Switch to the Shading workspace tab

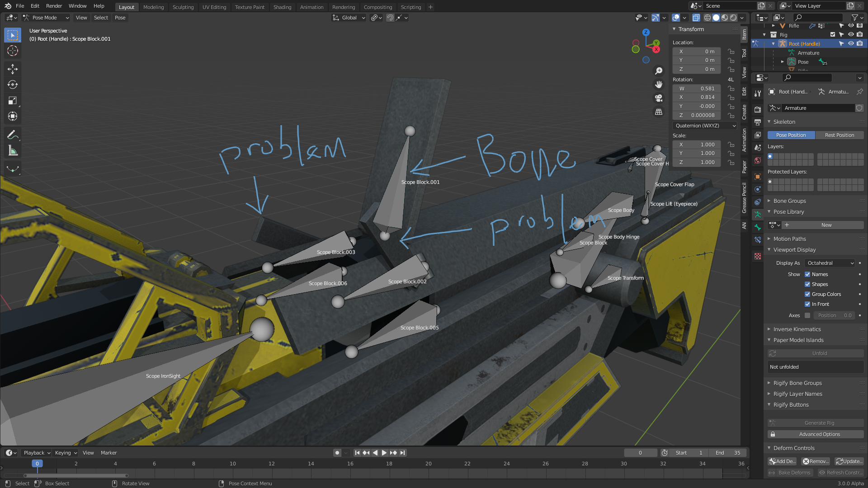click(282, 7)
